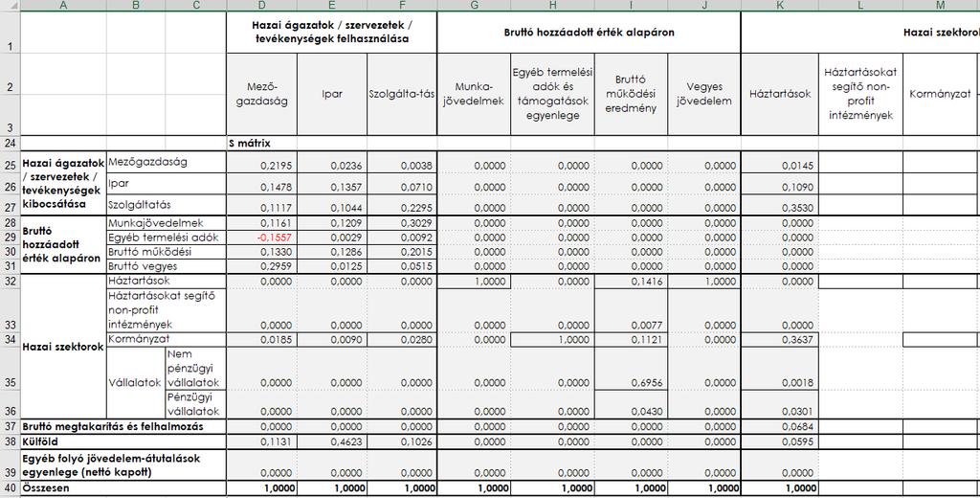Image resolution: width=980 pixels, height=498 pixels.
Task: Click the cell with value 0,0145
Action: [x=779, y=162]
